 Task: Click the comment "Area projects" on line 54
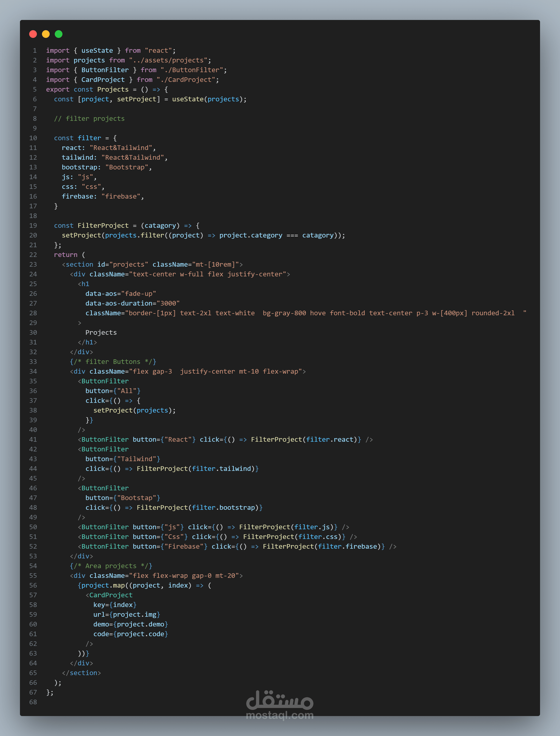coord(111,566)
